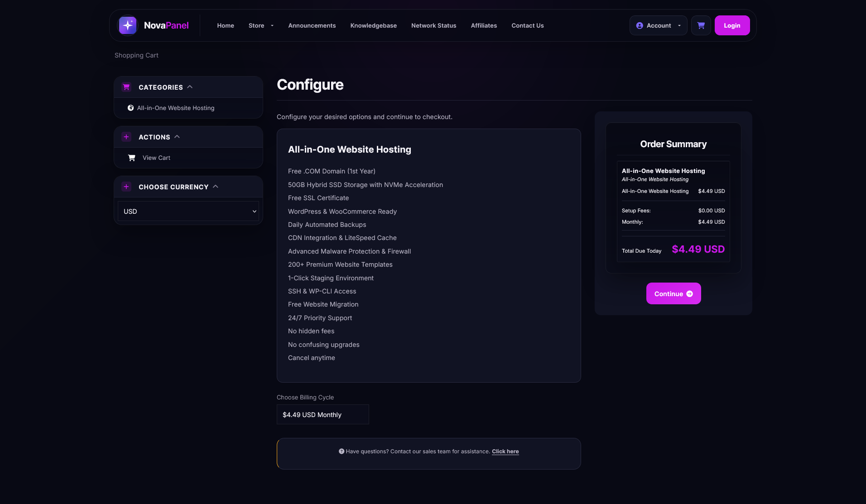Open the billing cycle dropdown
The width and height of the screenshot is (866, 504).
coord(323,414)
